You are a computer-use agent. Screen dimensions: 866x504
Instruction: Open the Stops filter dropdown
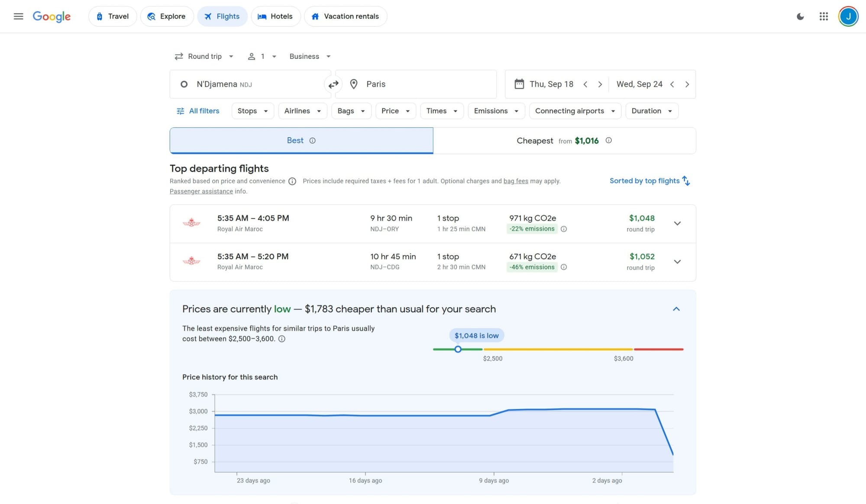(252, 111)
